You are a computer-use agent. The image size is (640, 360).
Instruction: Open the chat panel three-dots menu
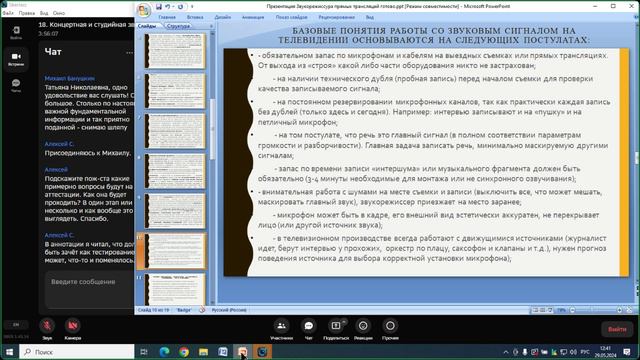click(x=129, y=52)
